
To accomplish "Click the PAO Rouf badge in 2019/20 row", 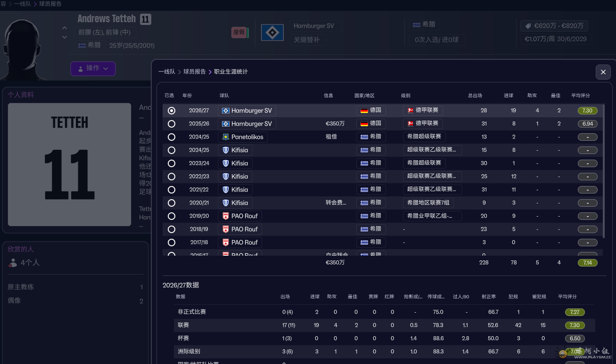I will coord(225,216).
